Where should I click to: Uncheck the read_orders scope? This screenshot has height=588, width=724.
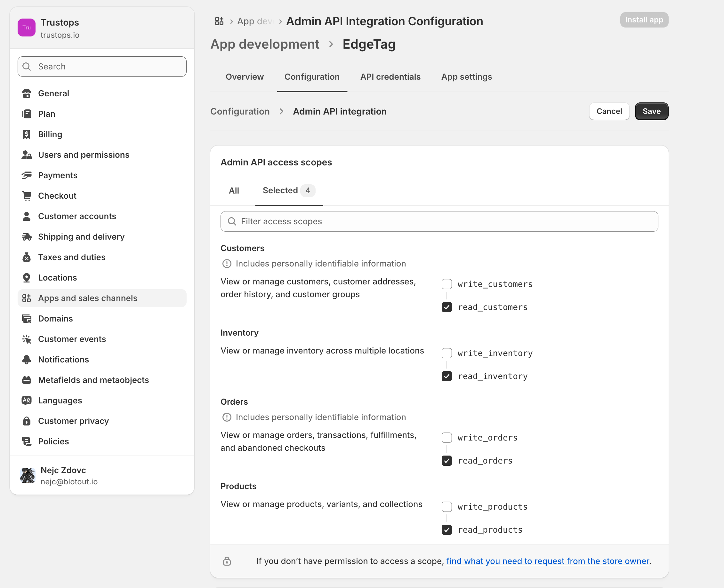446,461
